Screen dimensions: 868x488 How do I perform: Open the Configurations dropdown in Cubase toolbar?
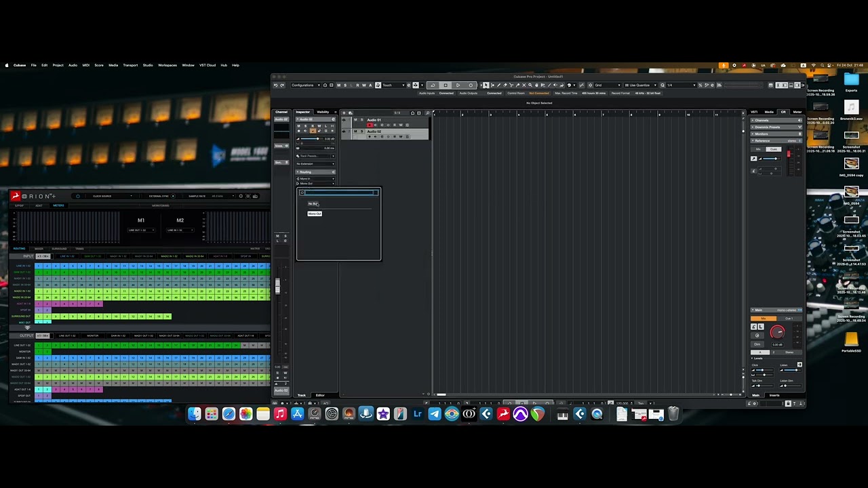(306, 85)
